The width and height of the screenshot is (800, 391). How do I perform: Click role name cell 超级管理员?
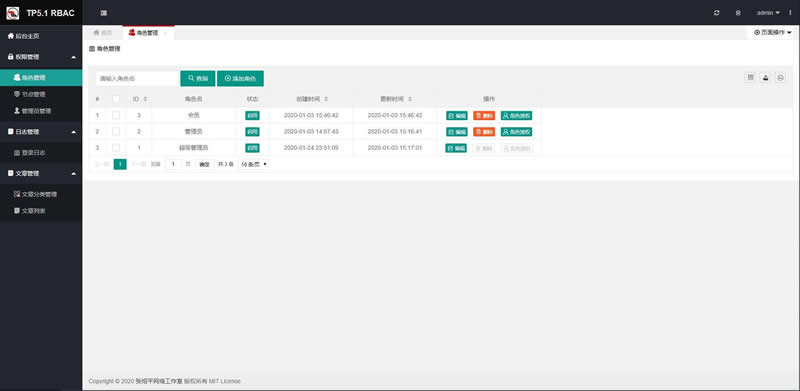point(193,148)
